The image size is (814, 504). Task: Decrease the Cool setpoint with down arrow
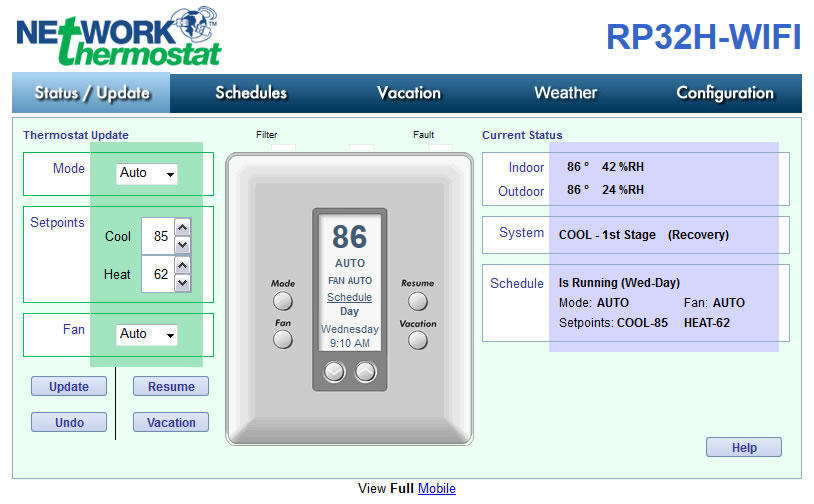point(182,244)
